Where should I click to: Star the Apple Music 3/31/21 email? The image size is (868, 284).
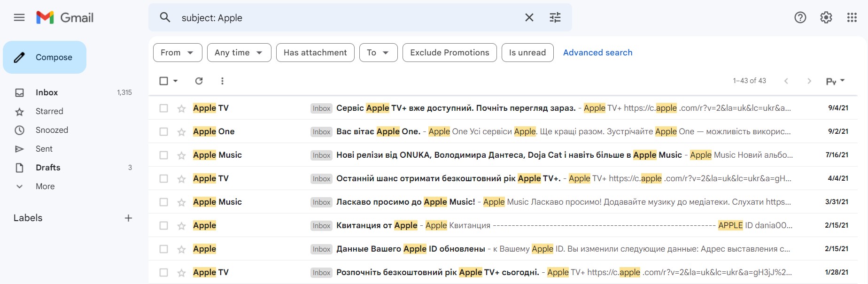(x=181, y=202)
